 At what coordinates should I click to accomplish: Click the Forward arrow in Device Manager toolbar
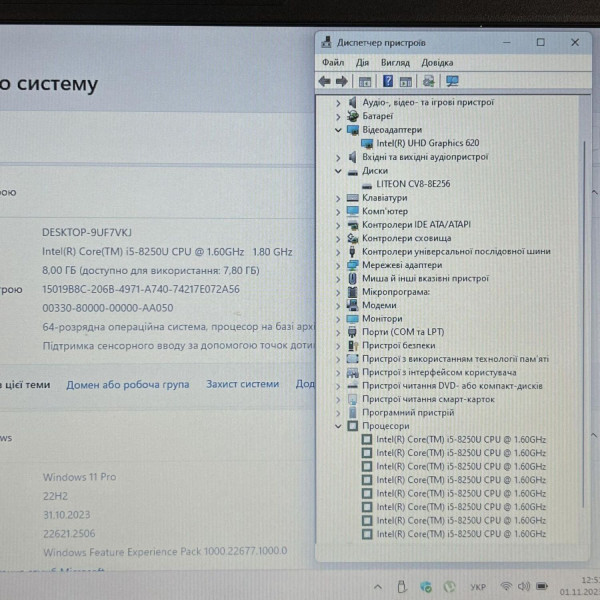click(x=342, y=81)
